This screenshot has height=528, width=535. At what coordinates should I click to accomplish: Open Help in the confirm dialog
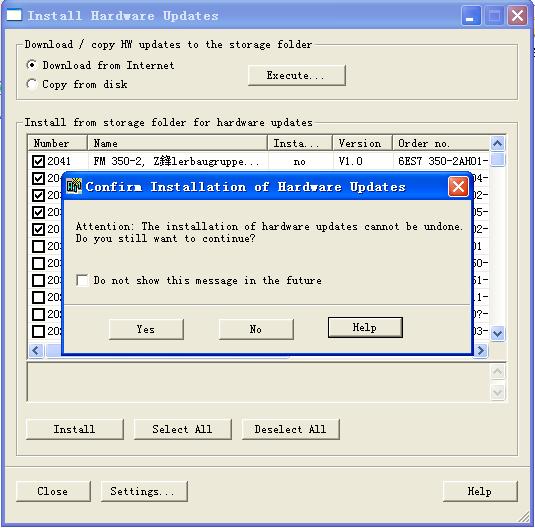click(365, 328)
